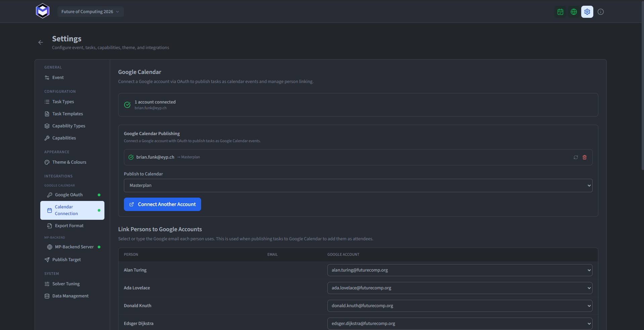Go back with the arrow beside Settings
Viewport: 644px width, 330px height.
41,42
